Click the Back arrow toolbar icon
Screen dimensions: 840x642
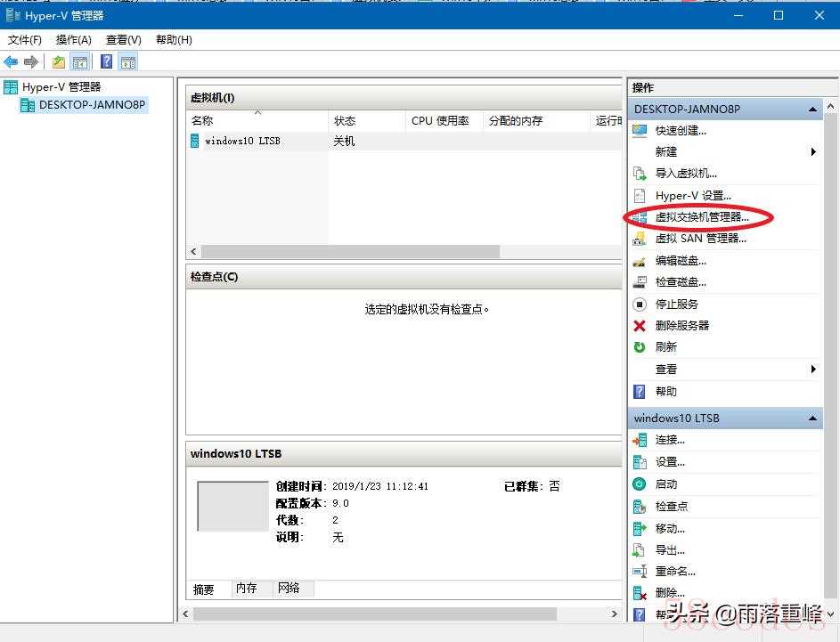coord(11,62)
